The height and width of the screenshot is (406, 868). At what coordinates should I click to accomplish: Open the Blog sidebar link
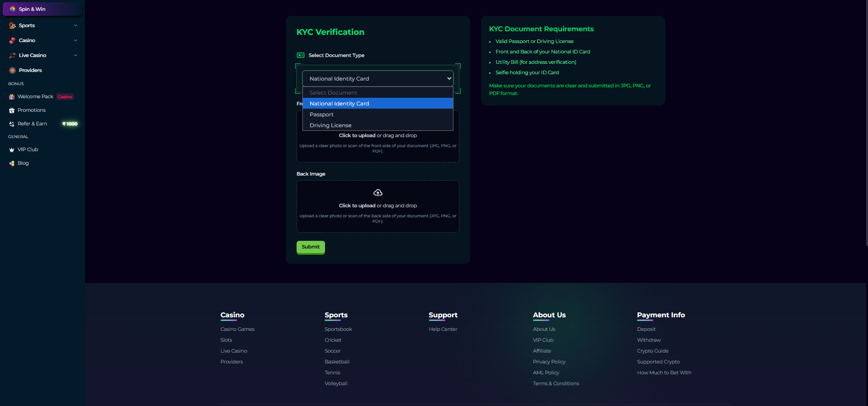(23, 163)
